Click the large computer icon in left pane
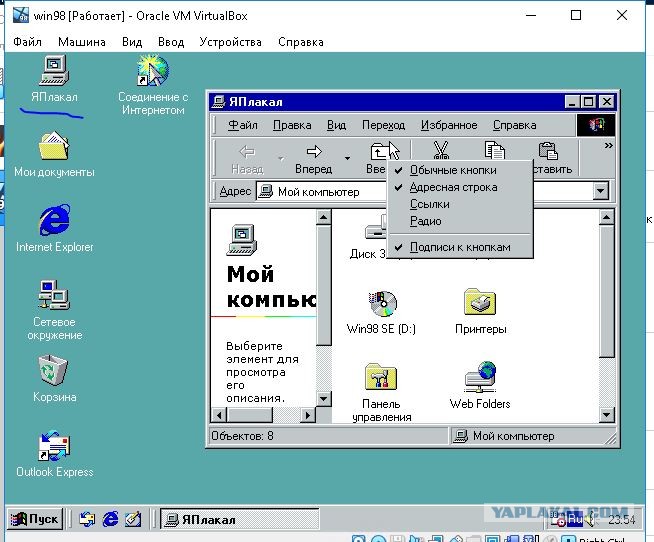 pyautogui.click(x=241, y=239)
